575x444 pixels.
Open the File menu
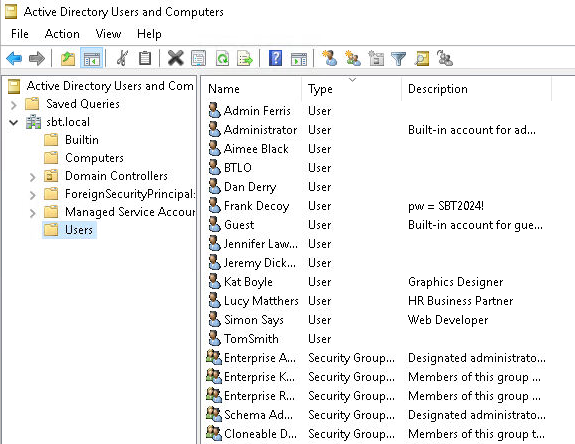pyautogui.click(x=20, y=34)
